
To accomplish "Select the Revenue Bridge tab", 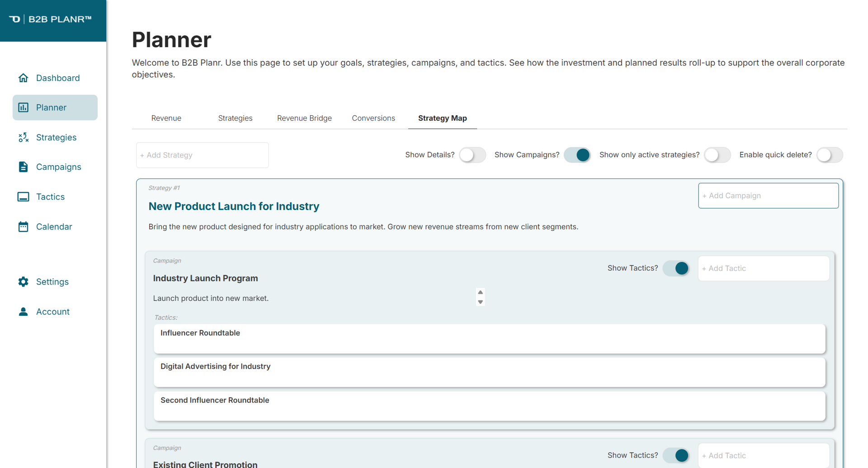I will pyautogui.click(x=304, y=118).
